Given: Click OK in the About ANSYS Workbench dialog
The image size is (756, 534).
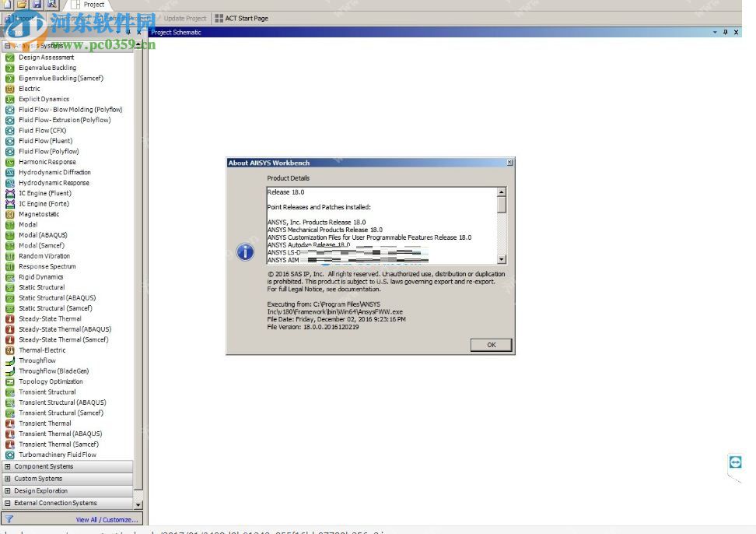Looking at the screenshot, I should click(x=490, y=344).
